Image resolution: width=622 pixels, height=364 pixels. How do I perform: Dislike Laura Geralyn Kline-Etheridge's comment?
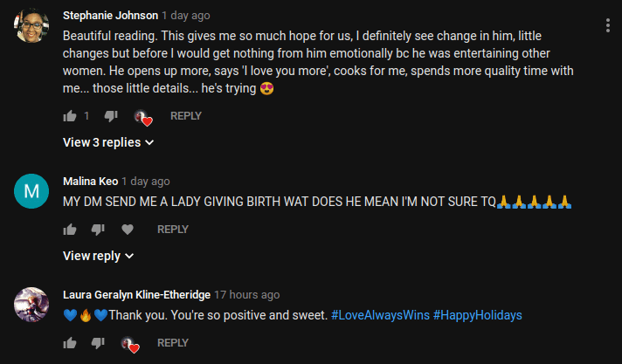tap(98, 342)
